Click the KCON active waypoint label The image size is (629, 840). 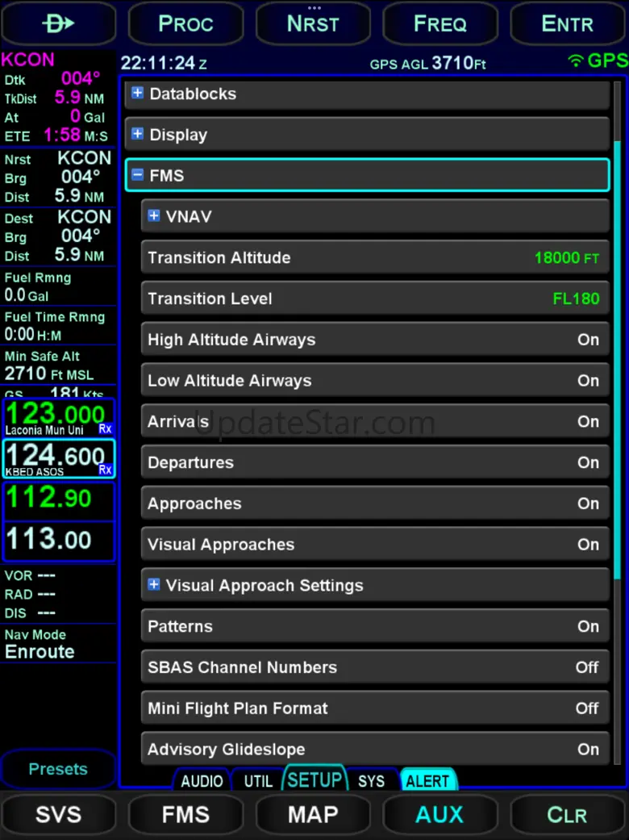tap(28, 60)
